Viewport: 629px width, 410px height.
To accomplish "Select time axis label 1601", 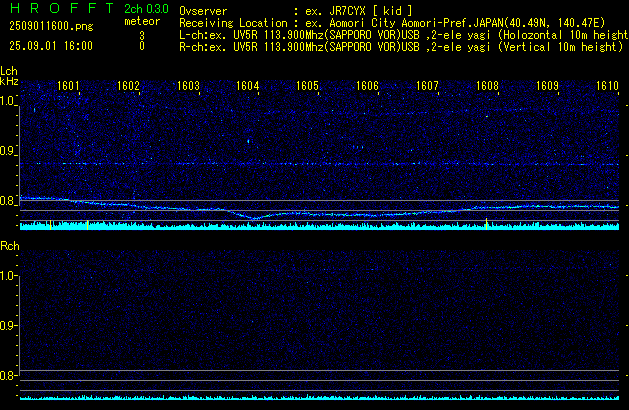I will [68, 86].
